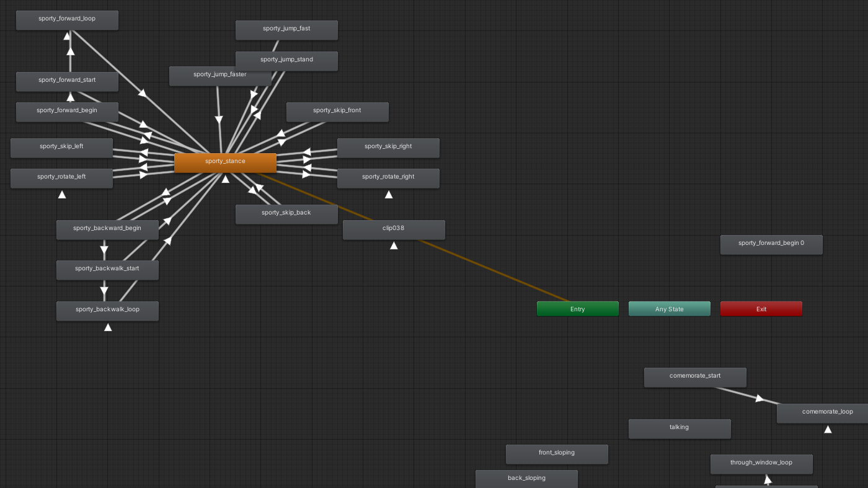The image size is (868, 488).
Task: Click the Any State node
Action: click(x=669, y=309)
